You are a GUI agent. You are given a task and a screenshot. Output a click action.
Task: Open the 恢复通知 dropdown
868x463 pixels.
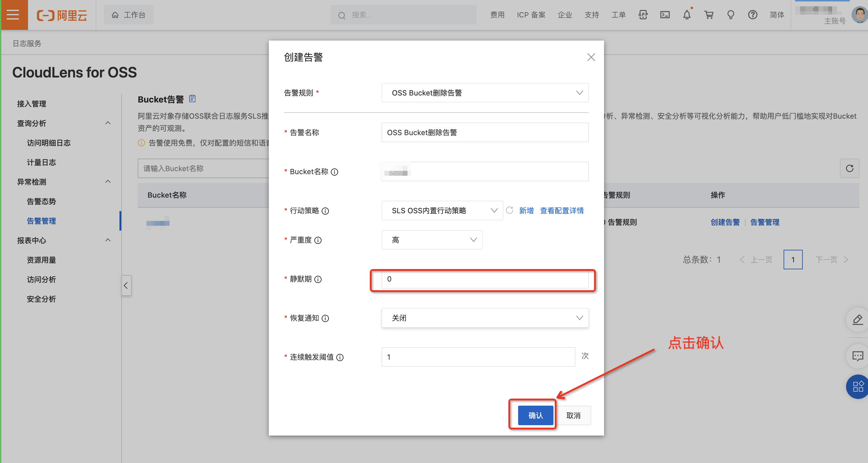485,318
